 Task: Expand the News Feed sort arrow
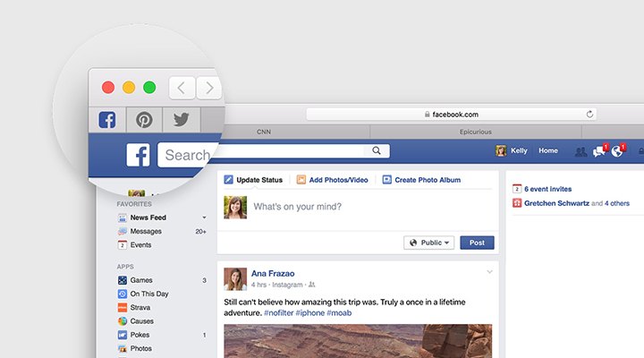[204, 217]
